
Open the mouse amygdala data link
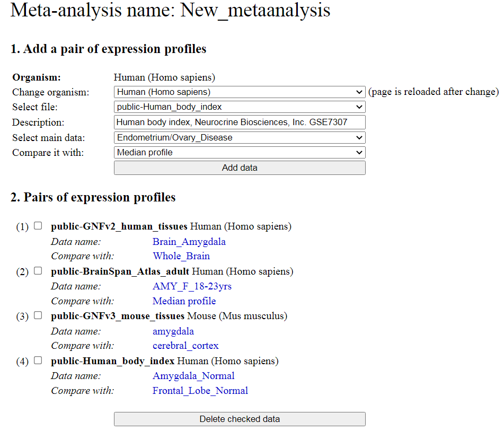click(x=173, y=331)
